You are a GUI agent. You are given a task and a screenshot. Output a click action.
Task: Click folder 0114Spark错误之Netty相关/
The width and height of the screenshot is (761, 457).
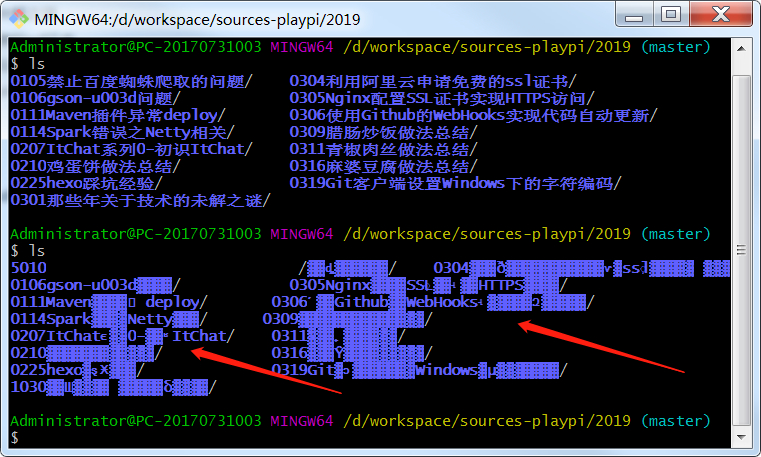coord(123,132)
